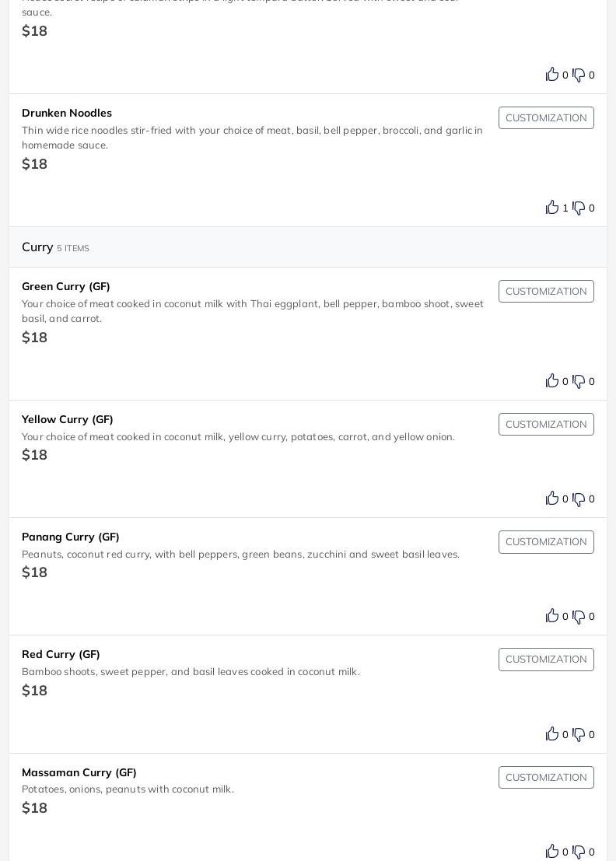Screen dimensions: 616x861
Task: Like the Panang Curry dish
Action: coord(552,615)
